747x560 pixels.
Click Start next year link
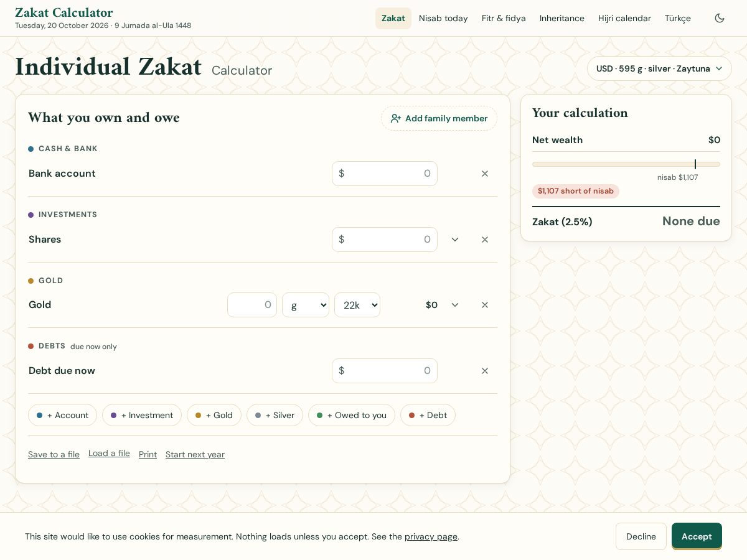click(x=195, y=454)
